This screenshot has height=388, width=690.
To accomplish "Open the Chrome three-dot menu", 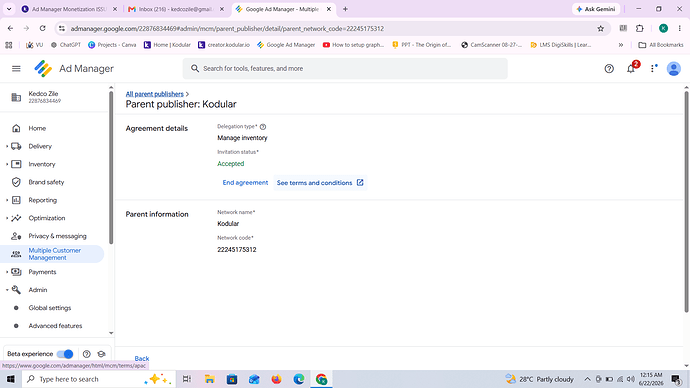I will pyautogui.click(x=680, y=29).
